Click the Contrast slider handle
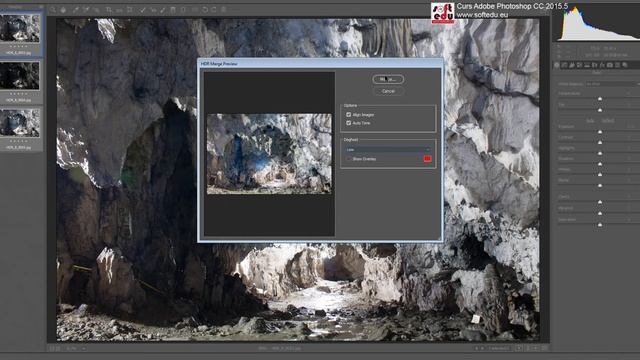The image size is (640, 360). pos(600,142)
